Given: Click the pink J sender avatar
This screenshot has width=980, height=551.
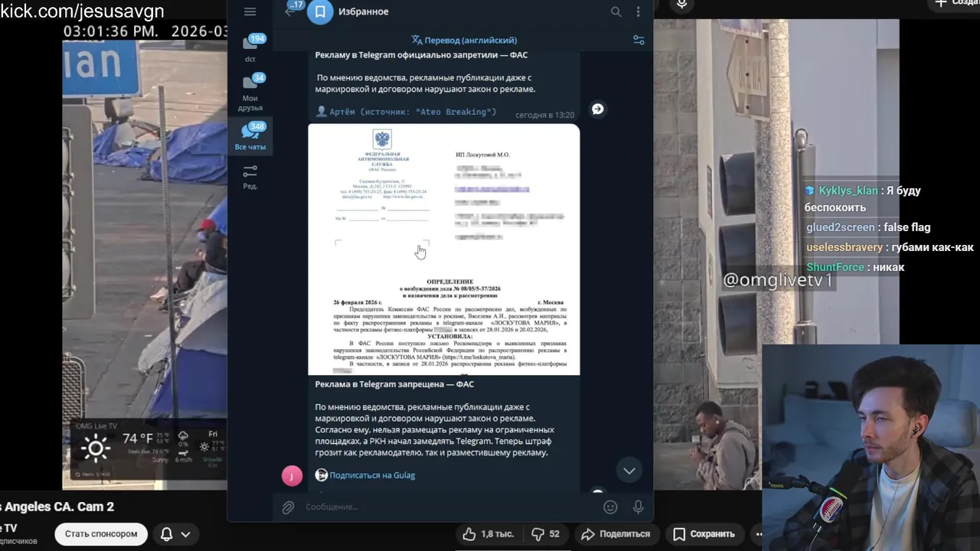Looking at the screenshot, I should coord(292,476).
